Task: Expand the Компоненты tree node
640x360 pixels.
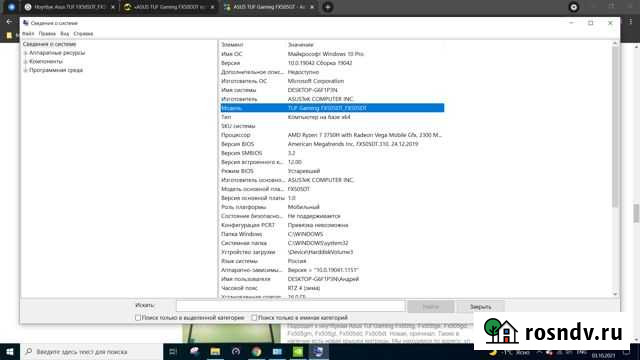Action: [x=25, y=62]
